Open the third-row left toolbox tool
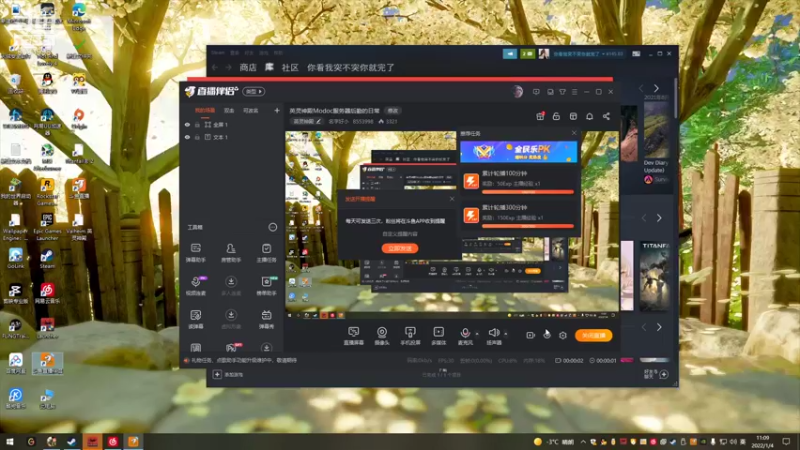Image resolution: width=800 pixels, height=450 pixels. 196,319
